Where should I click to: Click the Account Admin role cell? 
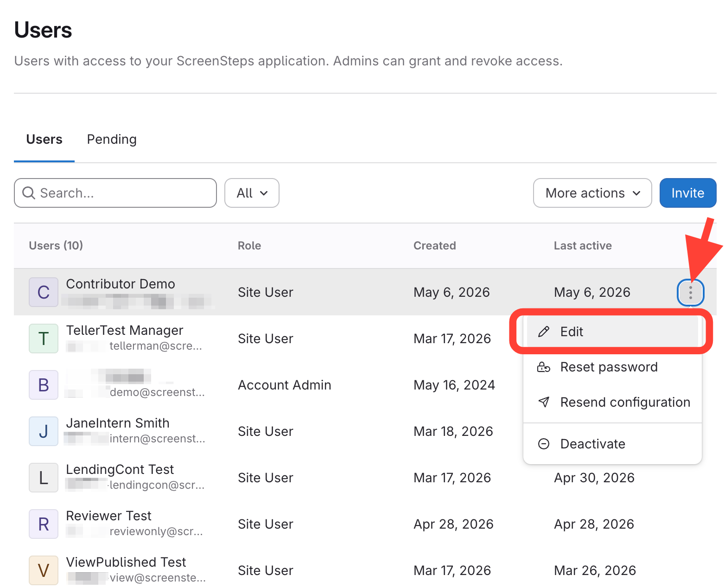285,385
